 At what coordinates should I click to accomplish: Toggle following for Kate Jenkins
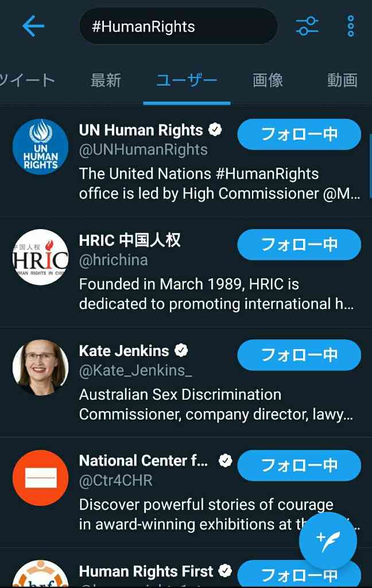point(299,355)
